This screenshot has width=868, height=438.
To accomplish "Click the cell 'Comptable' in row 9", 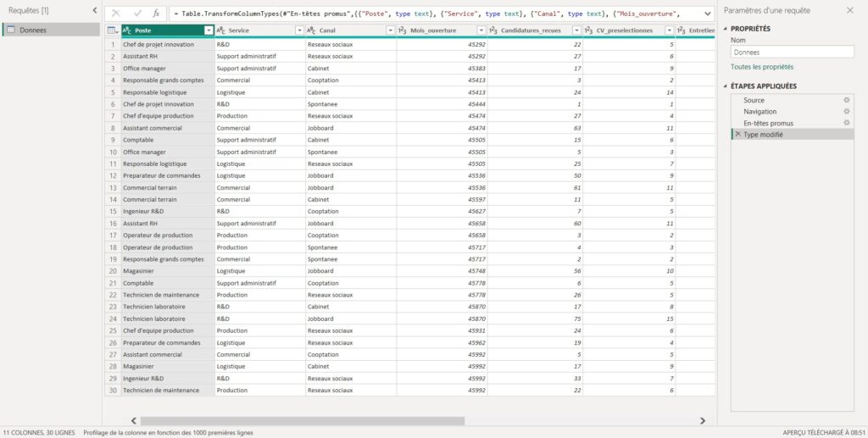I will pyautogui.click(x=168, y=140).
